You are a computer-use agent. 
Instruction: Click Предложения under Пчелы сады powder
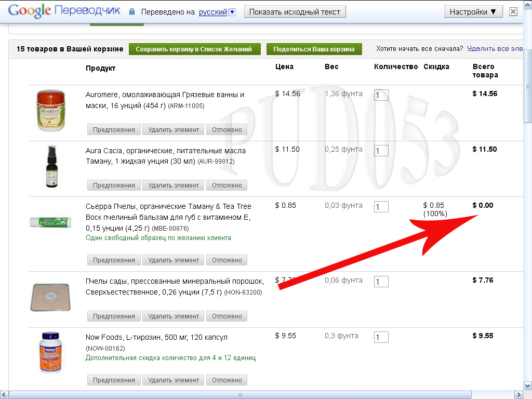click(x=114, y=316)
